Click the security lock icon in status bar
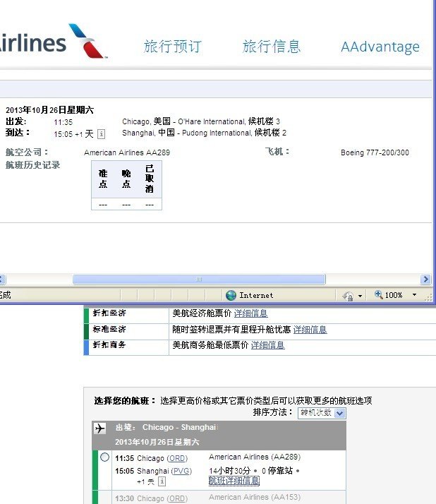 coord(348,295)
